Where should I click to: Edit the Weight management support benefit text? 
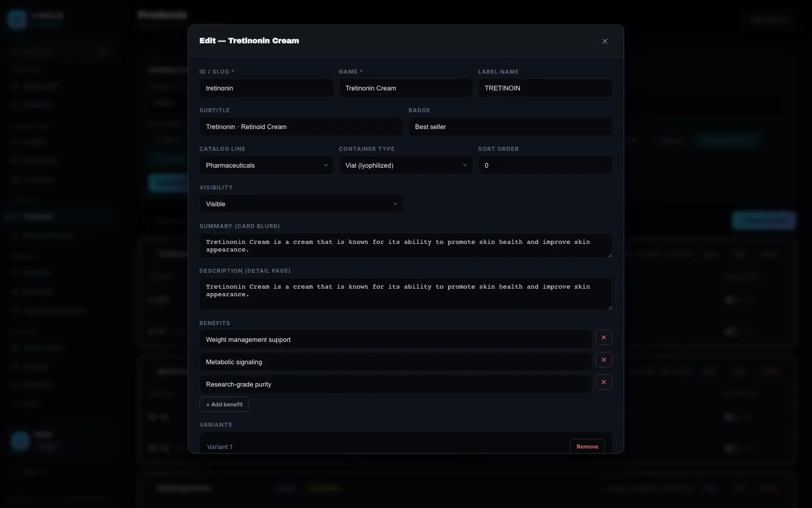pos(395,339)
